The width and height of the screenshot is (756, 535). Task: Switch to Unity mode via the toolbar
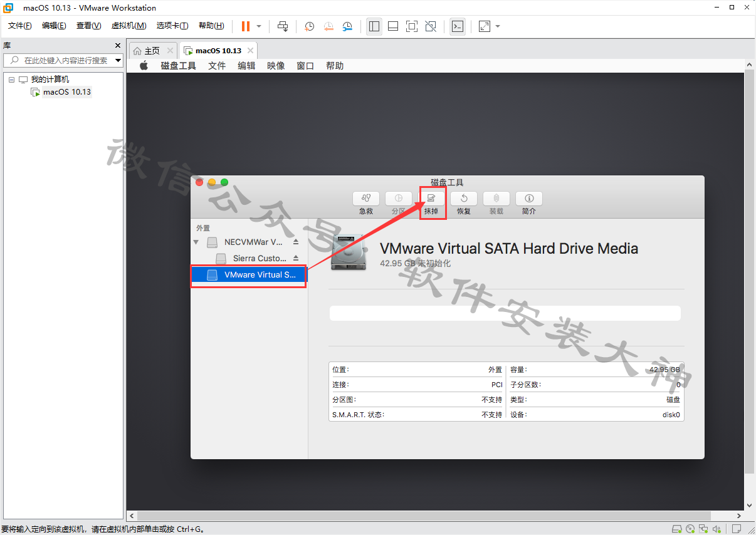point(431,26)
